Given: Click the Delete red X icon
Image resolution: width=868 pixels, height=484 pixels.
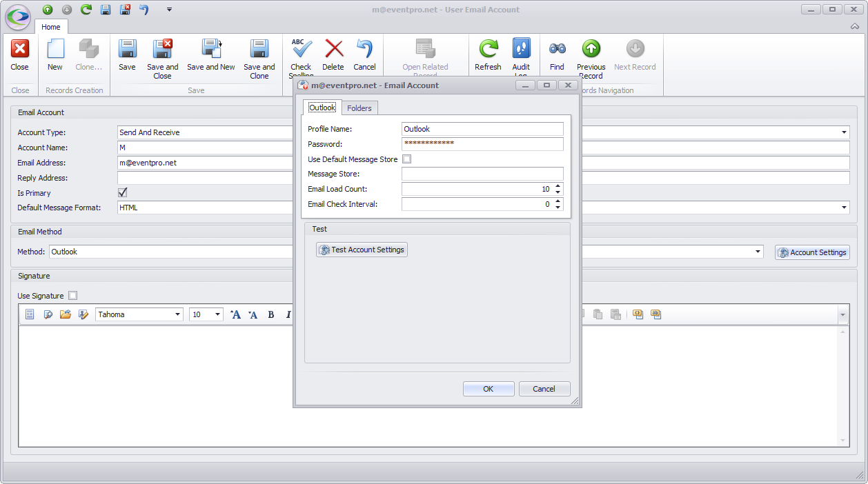Looking at the screenshot, I should coord(334,50).
